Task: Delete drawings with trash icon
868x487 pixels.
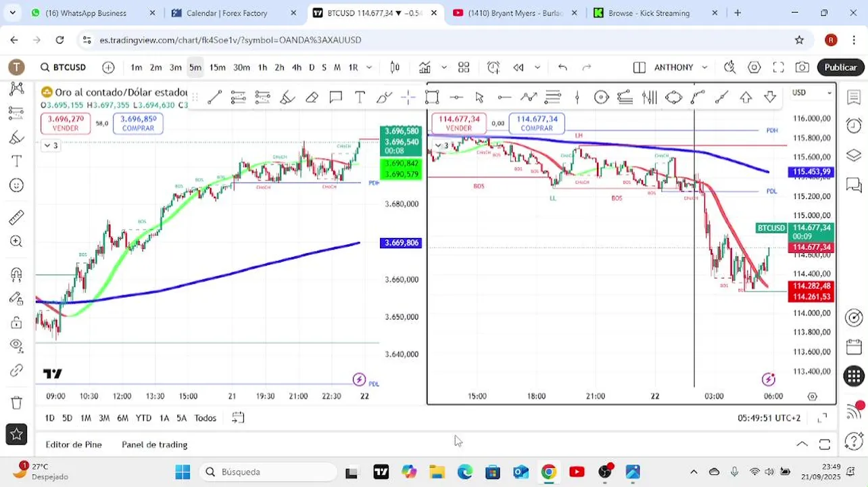Action: coord(17,402)
